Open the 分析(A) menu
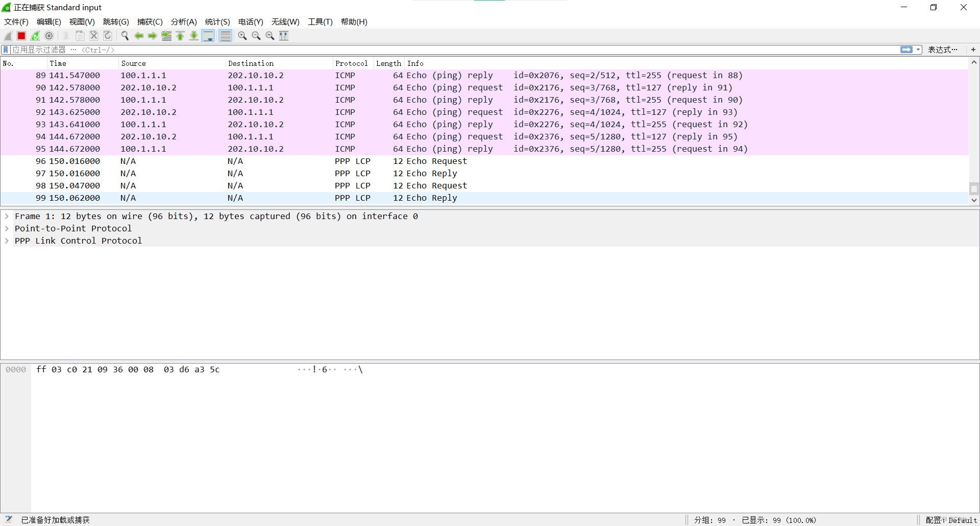The height and width of the screenshot is (526, 980). point(184,22)
